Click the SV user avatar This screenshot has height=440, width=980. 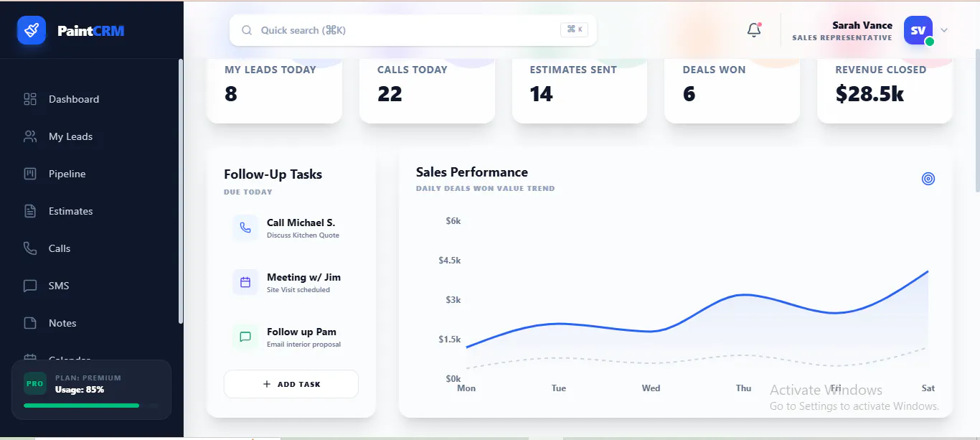click(918, 30)
